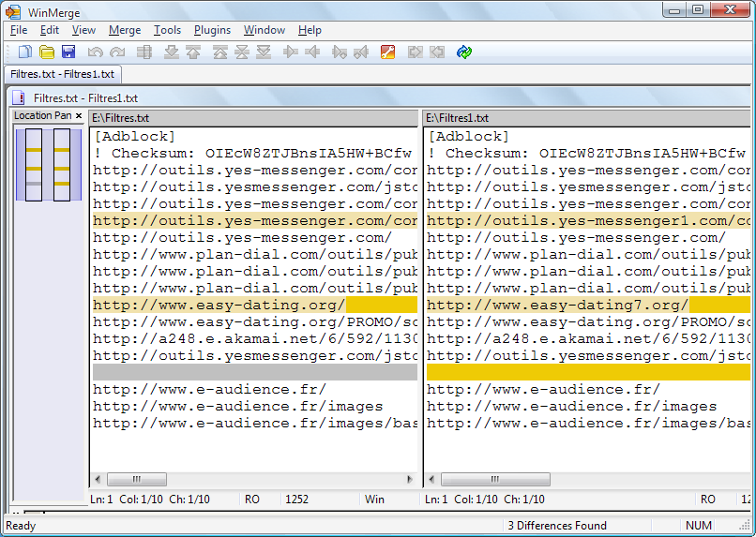Image resolution: width=756 pixels, height=537 pixels.
Task: Click the Copy Right and Advance icon
Action: pos(340,52)
